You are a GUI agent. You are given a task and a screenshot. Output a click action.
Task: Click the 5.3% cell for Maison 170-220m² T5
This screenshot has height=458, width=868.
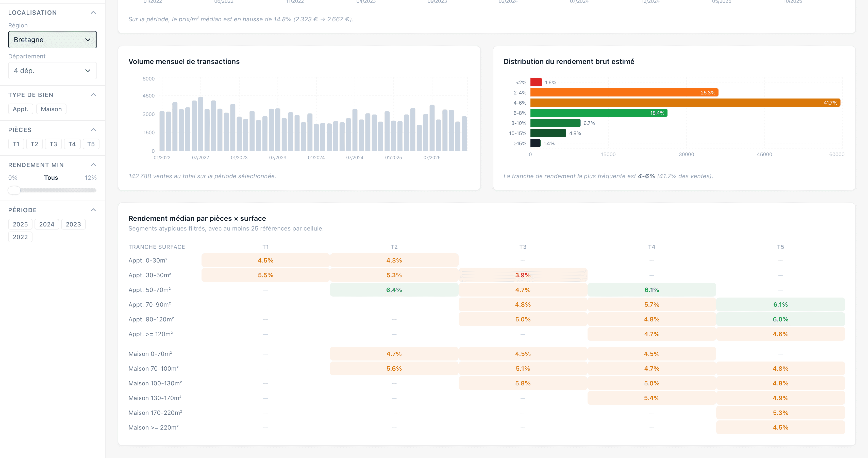[780, 413]
